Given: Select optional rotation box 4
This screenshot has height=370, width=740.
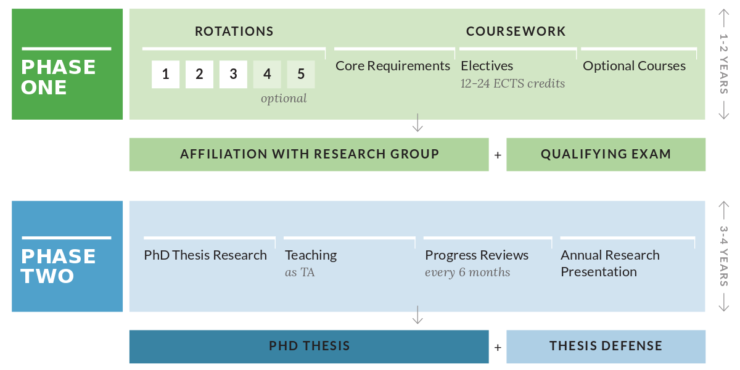Looking at the screenshot, I should [x=267, y=74].
